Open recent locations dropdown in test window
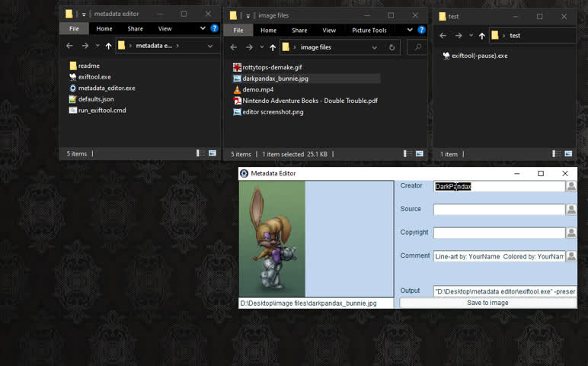 (470, 35)
